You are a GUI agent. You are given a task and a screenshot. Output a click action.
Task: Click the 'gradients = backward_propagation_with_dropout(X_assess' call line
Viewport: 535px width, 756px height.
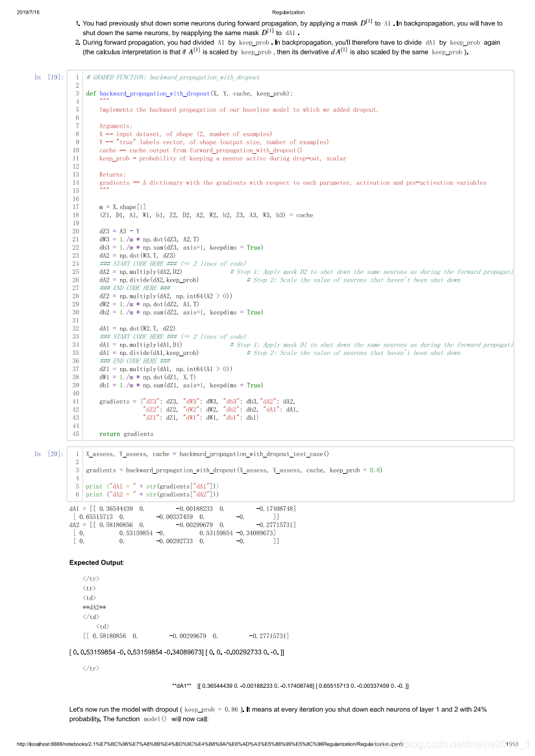(x=234, y=470)
